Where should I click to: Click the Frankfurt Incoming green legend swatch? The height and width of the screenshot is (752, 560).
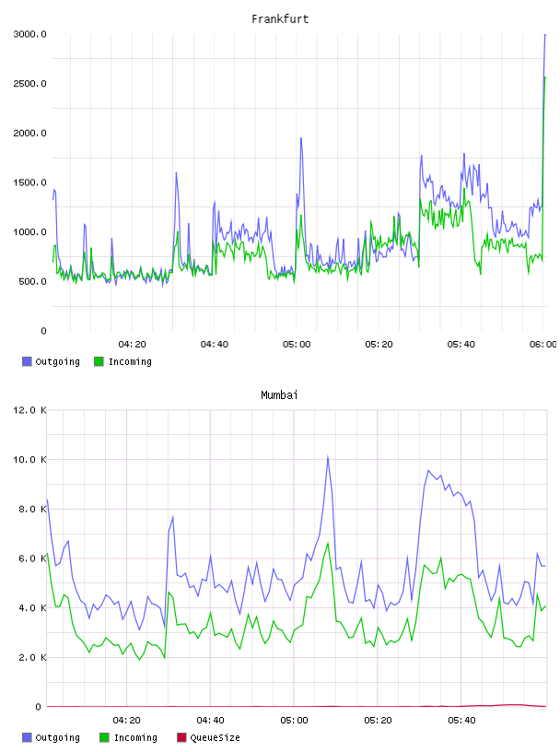(99, 361)
